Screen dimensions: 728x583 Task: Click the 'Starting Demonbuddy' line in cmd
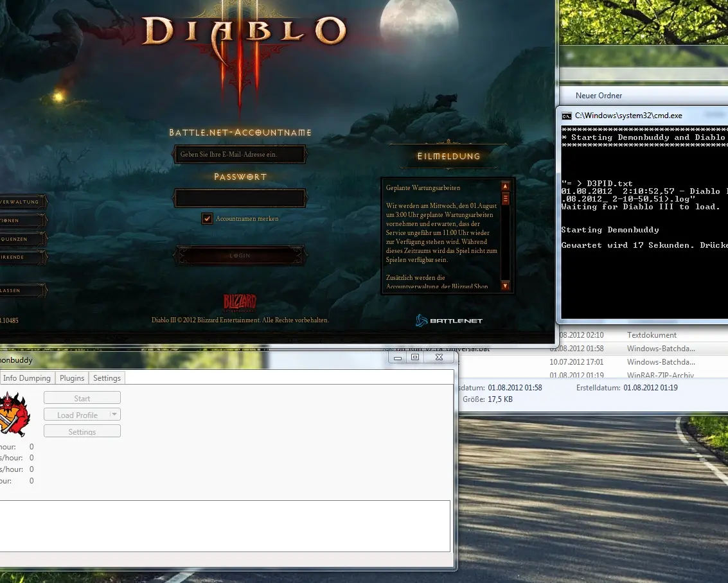[x=610, y=230]
